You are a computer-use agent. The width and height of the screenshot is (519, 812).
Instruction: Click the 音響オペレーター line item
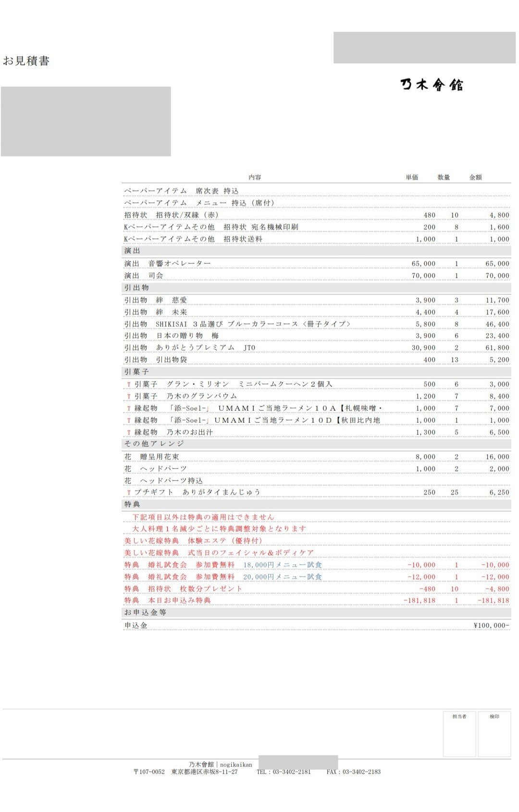click(x=179, y=264)
